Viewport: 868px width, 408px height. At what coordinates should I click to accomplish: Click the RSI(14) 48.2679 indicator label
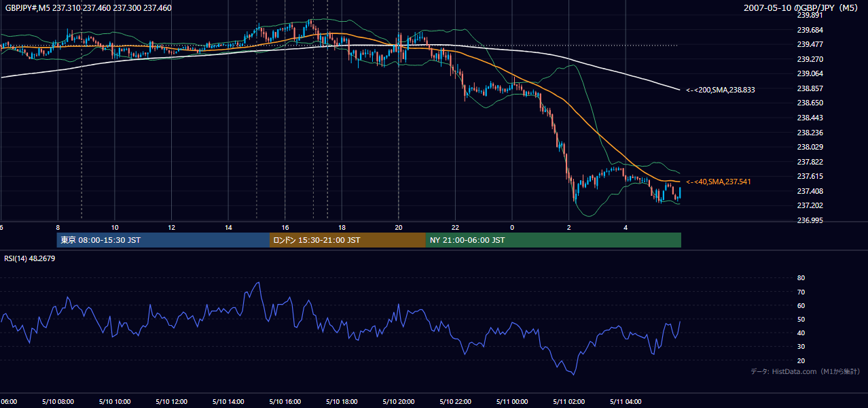(x=30, y=258)
